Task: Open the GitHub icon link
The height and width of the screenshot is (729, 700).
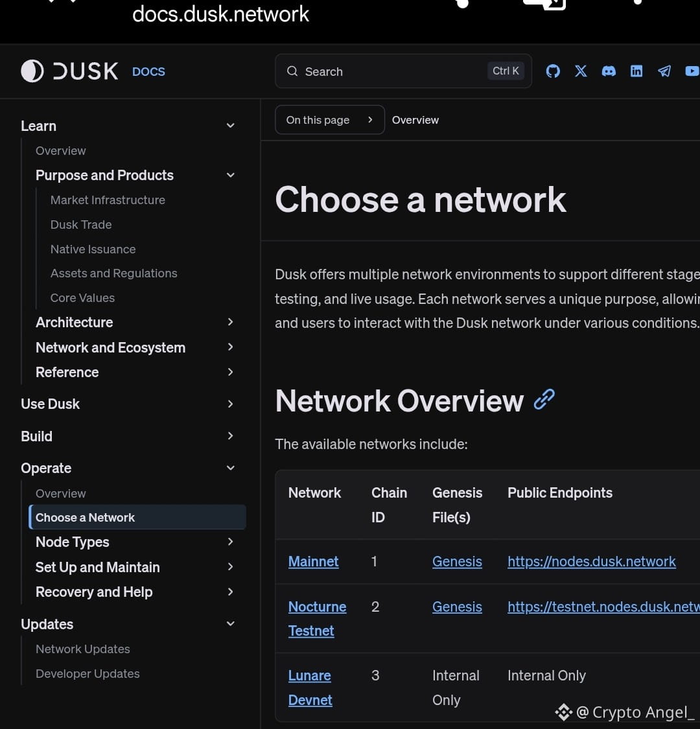Action: (553, 71)
